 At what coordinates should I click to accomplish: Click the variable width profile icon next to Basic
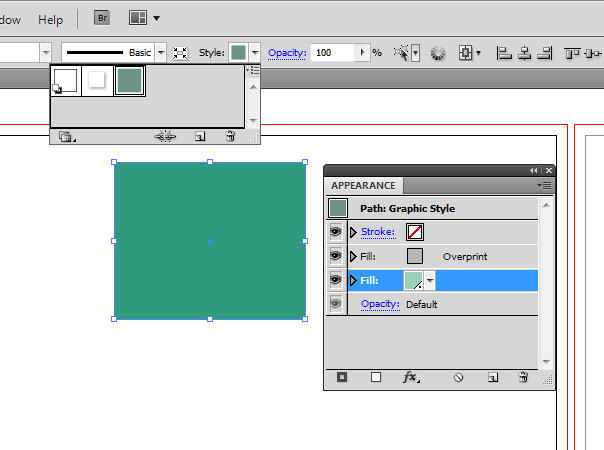pos(180,53)
